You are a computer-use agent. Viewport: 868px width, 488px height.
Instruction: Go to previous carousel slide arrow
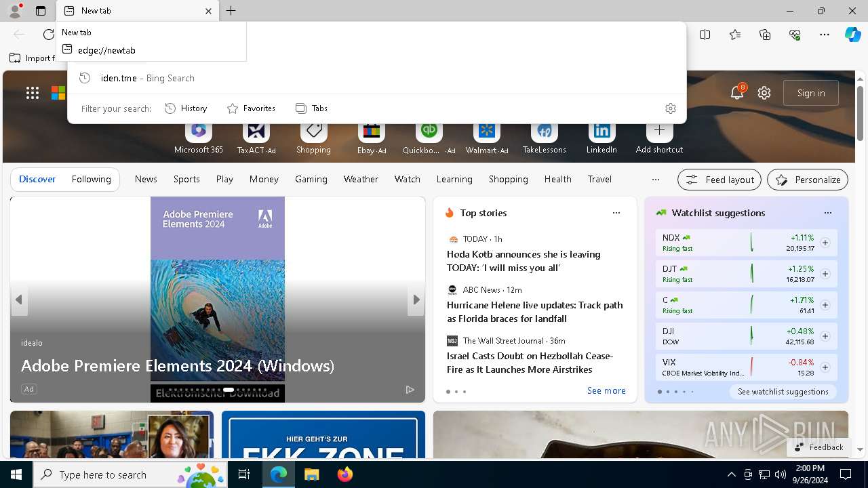[19, 300]
